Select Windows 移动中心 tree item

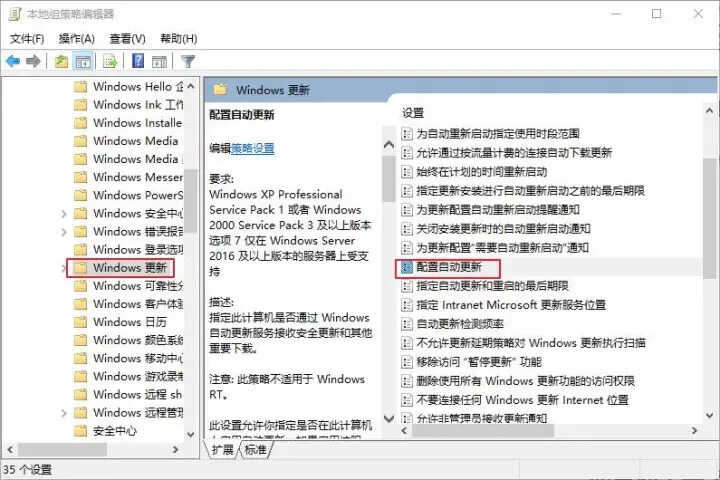[138, 358]
